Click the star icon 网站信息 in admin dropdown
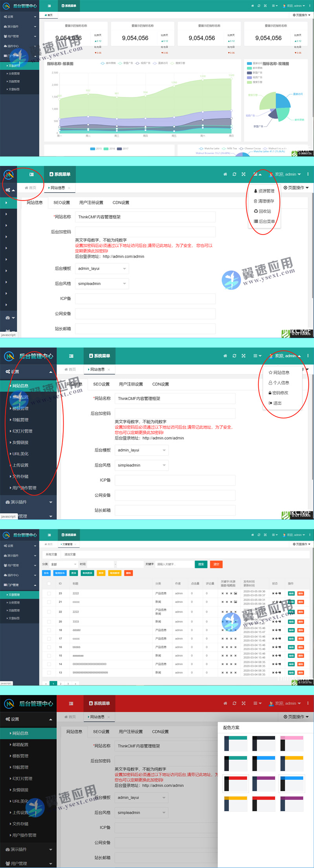The image size is (314, 868). 279,373
